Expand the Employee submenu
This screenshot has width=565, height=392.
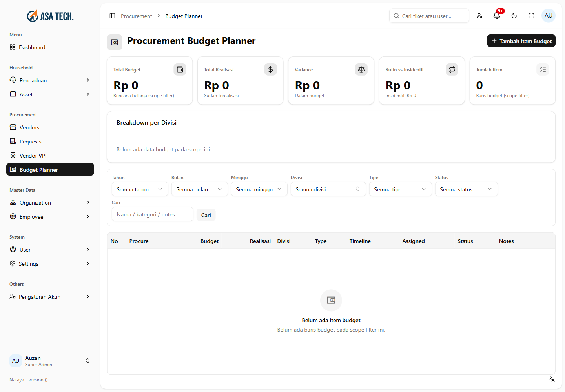50,217
